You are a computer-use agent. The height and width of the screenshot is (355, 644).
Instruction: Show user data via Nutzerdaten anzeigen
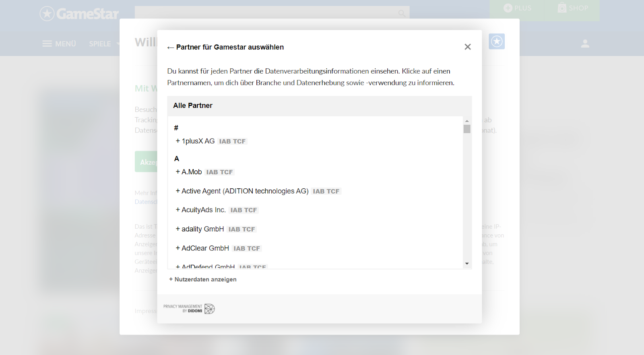[203, 279]
